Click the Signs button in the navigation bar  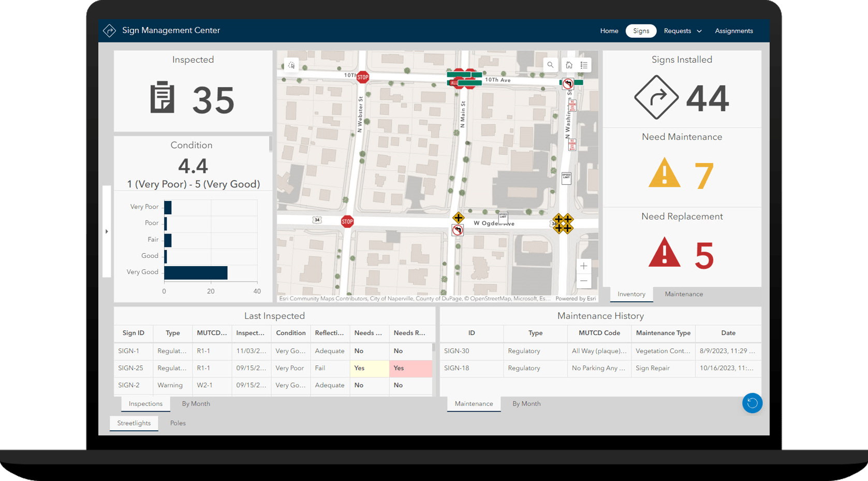pos(641,31)
